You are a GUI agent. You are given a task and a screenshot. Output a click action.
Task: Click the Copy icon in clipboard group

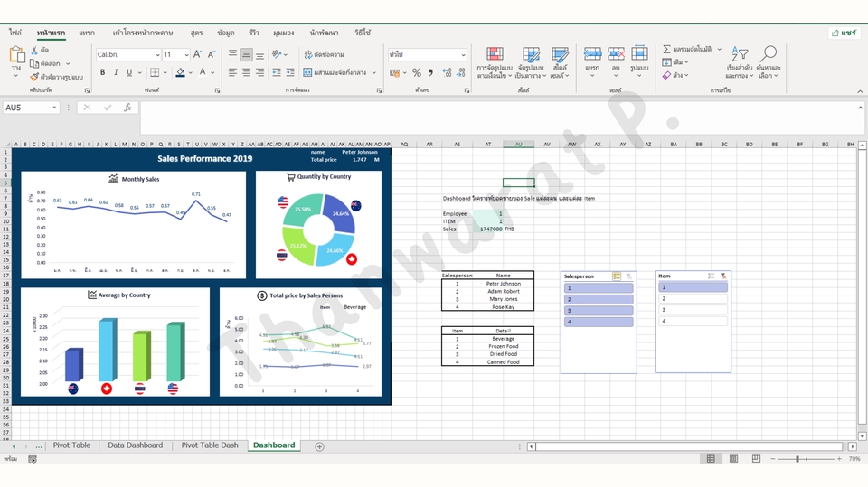pos(34,63)
